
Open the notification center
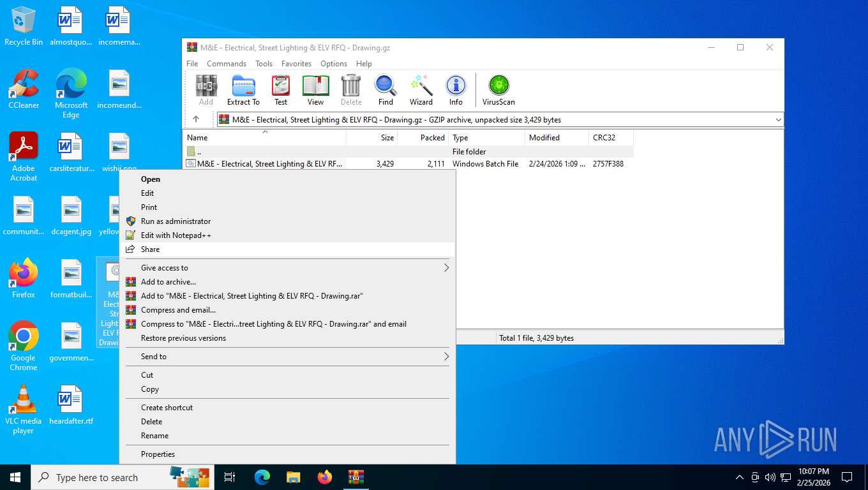847,477
